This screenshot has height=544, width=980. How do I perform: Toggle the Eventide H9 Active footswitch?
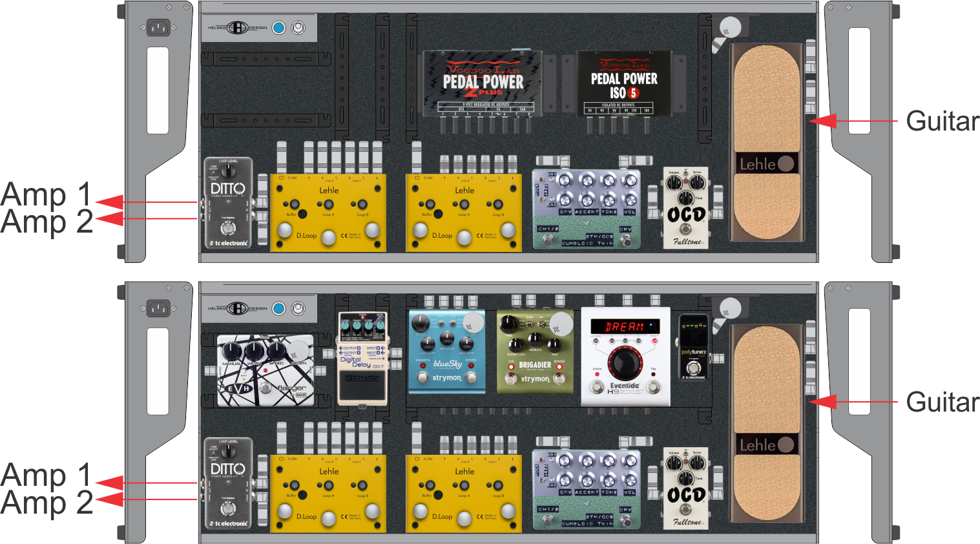pos(598,388)
